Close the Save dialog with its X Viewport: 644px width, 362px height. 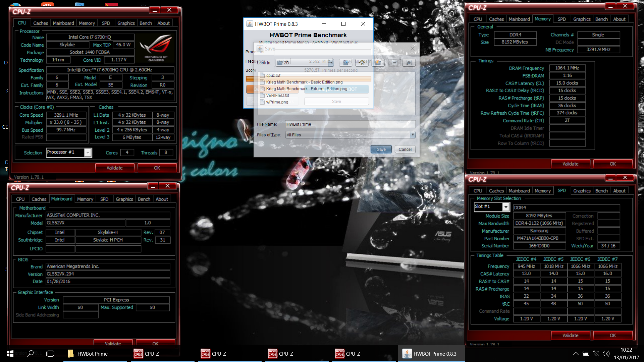tap(413, 49)
